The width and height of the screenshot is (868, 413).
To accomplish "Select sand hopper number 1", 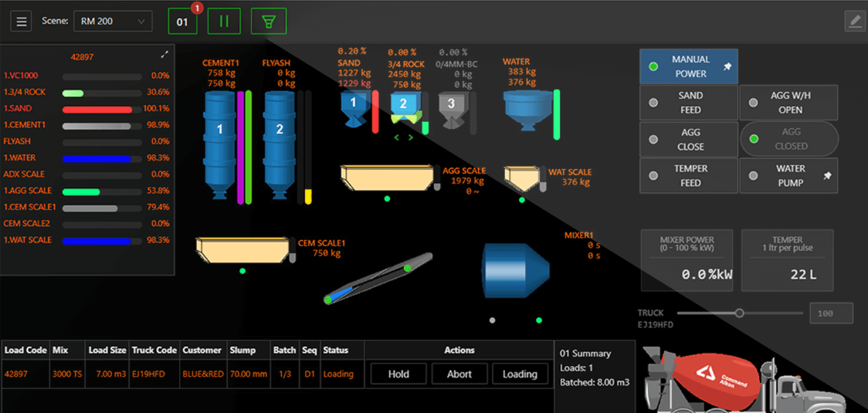I will 353,103.
